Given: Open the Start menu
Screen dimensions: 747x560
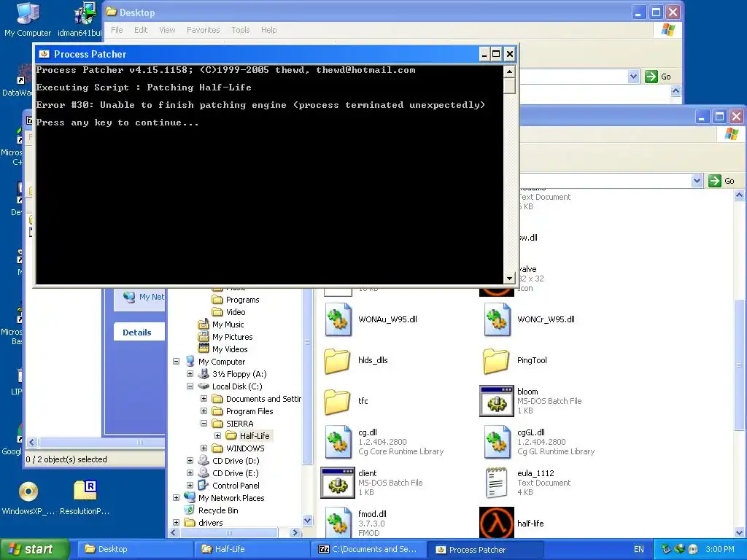Looking at the screenshot, I should 34,549.
